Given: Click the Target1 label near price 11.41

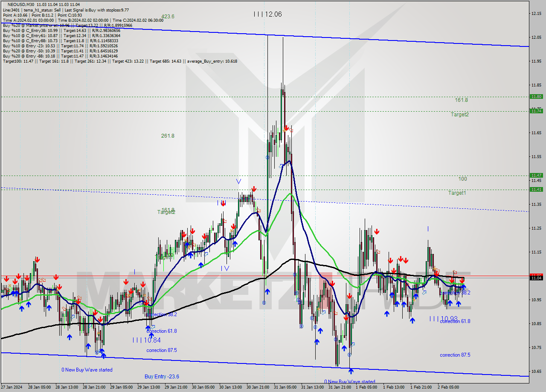Looking at the screenshot, I should [457, 193].
